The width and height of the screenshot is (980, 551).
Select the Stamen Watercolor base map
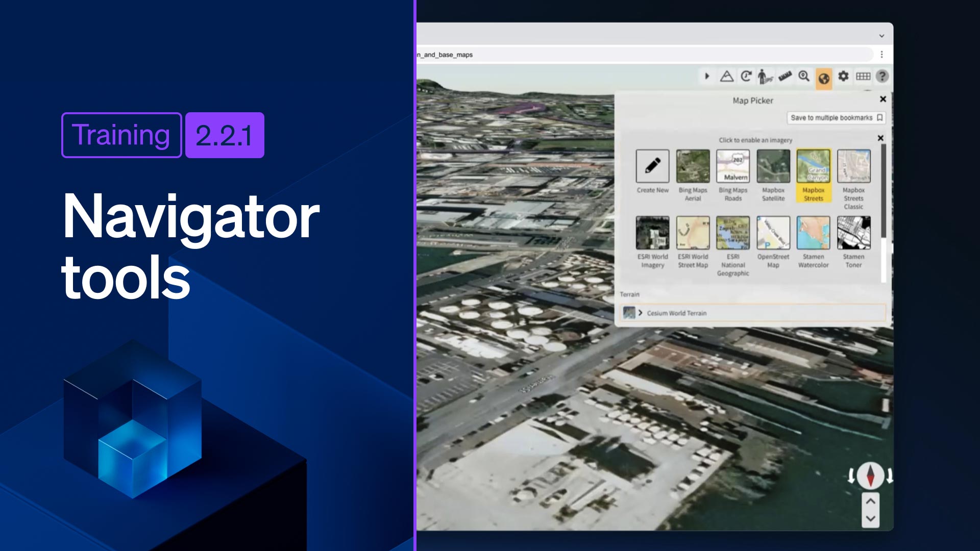coord(813,233)
